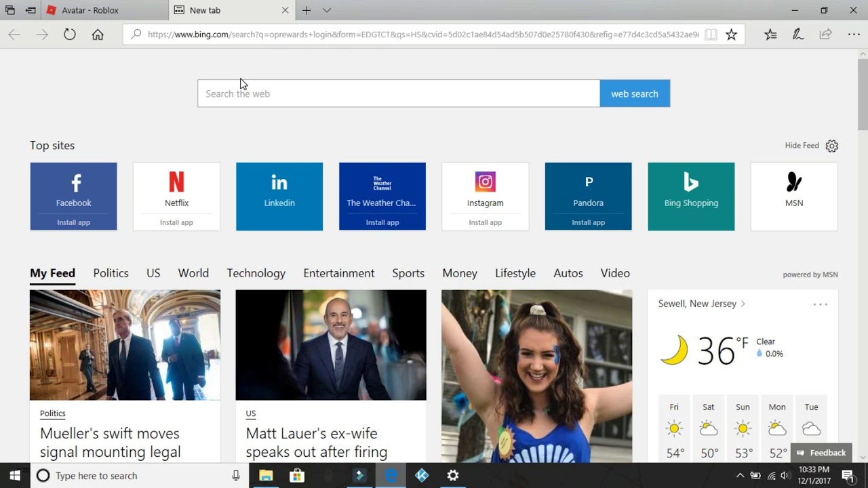Click the Cortana microphone icon
868x488 pixels.
236,476
